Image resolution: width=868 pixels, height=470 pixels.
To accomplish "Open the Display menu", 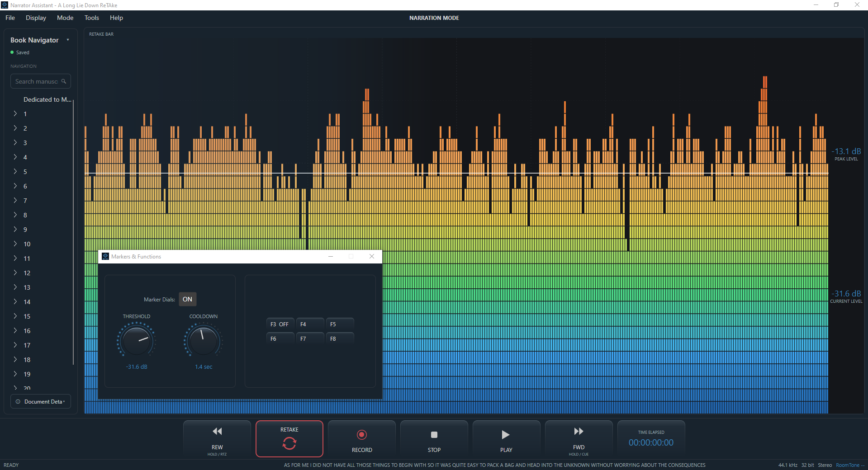I will point(36,18).
